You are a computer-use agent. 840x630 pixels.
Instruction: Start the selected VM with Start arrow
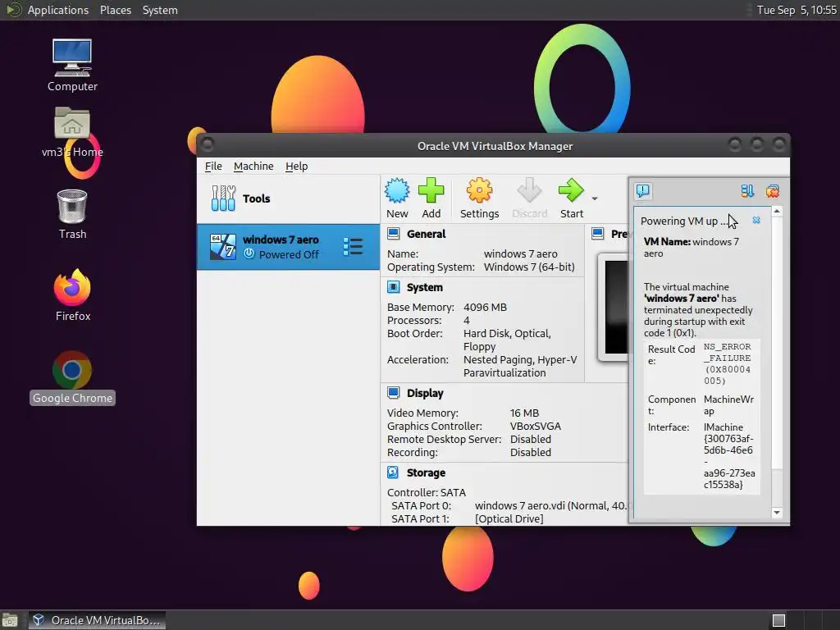pyautogui.click(x=571, y=190)
